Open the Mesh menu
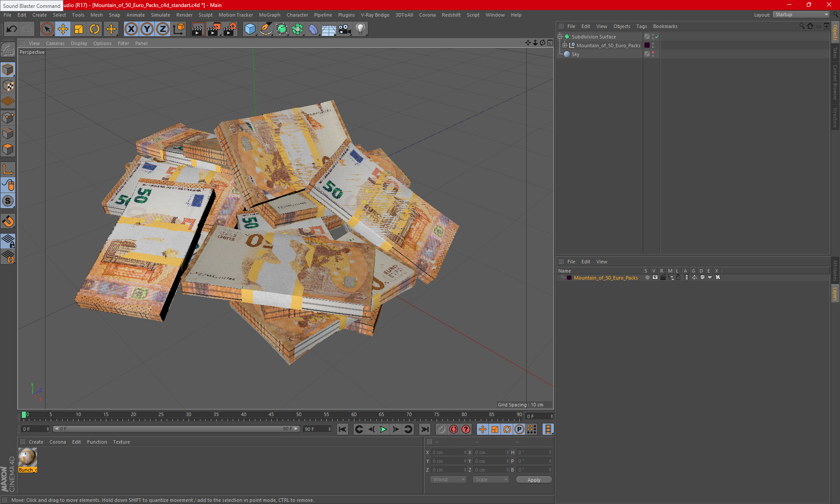Viewport: 840px width, 504px height. pos(96,15)
